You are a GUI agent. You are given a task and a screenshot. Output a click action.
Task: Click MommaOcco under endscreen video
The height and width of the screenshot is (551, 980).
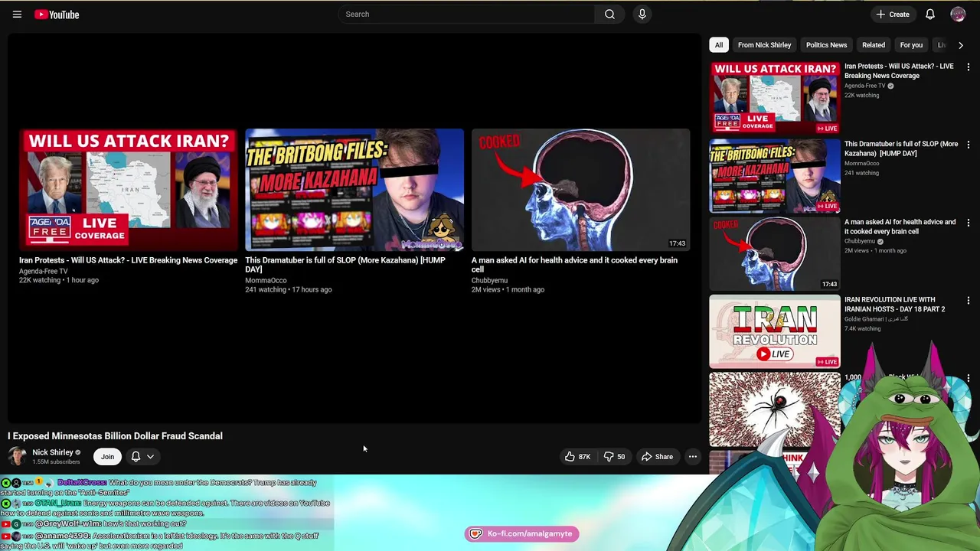(x=266, y=281)
